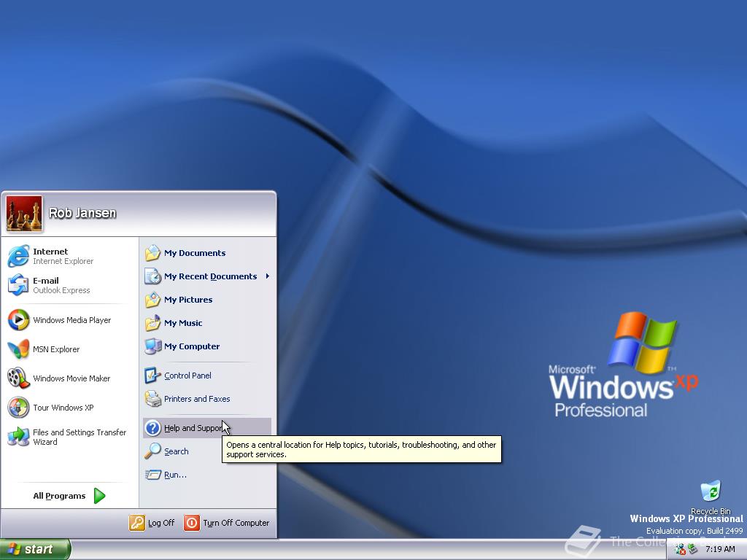This screenshot has width=747, height=560.
Task: Open Files and Settings Transfer Wizard icon
Action: click(x=18, y=437)
